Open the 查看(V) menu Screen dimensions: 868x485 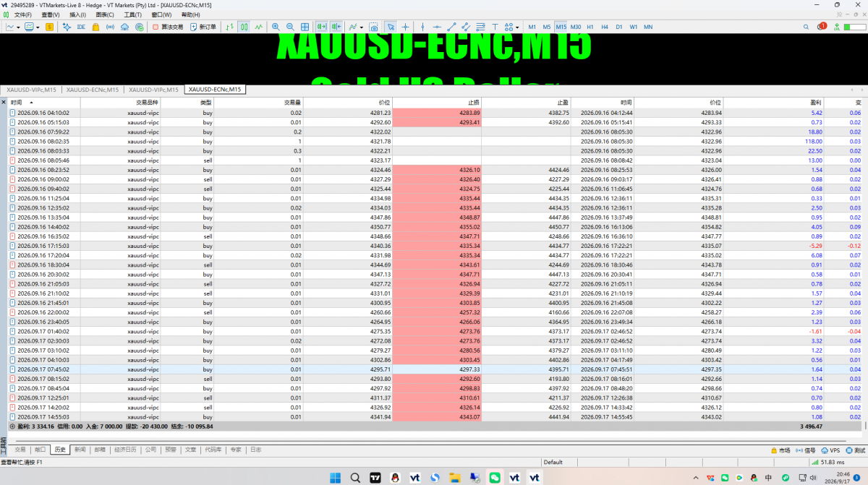pyautogui.click(x=51, y=14)
